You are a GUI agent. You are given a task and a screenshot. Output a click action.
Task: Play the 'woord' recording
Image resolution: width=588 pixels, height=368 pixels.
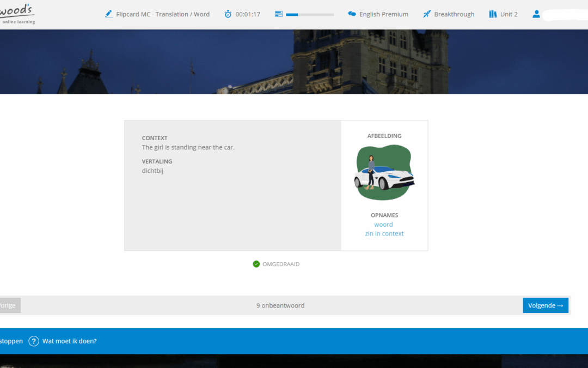pyautogui.click(x=383, y=224)
